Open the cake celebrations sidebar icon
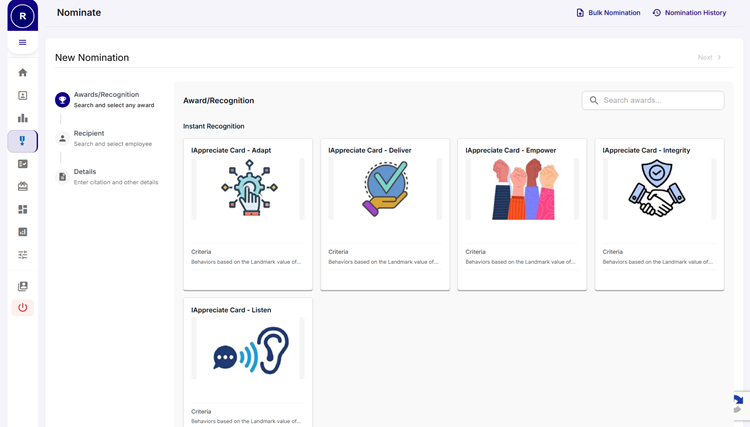750x427 pixels. (22, 186)
